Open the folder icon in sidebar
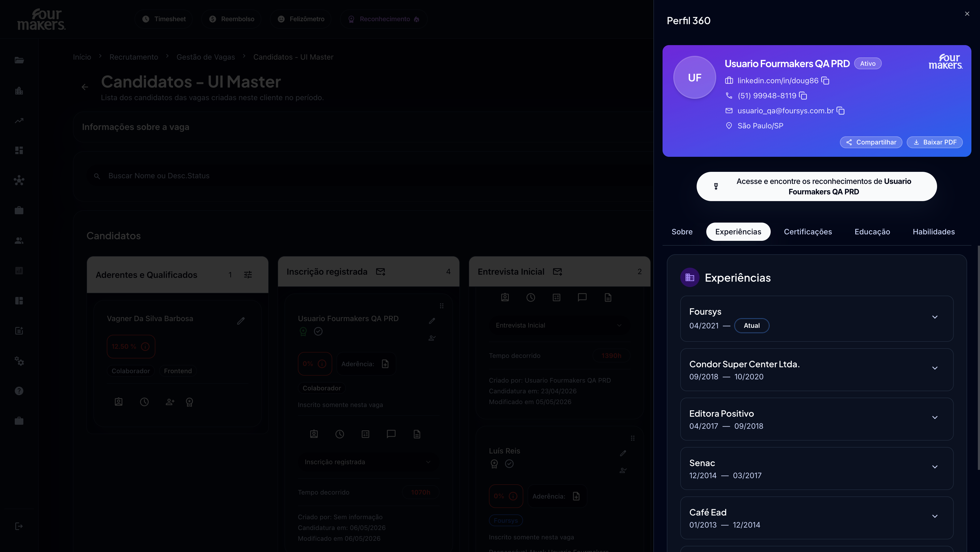 [19, 60]
